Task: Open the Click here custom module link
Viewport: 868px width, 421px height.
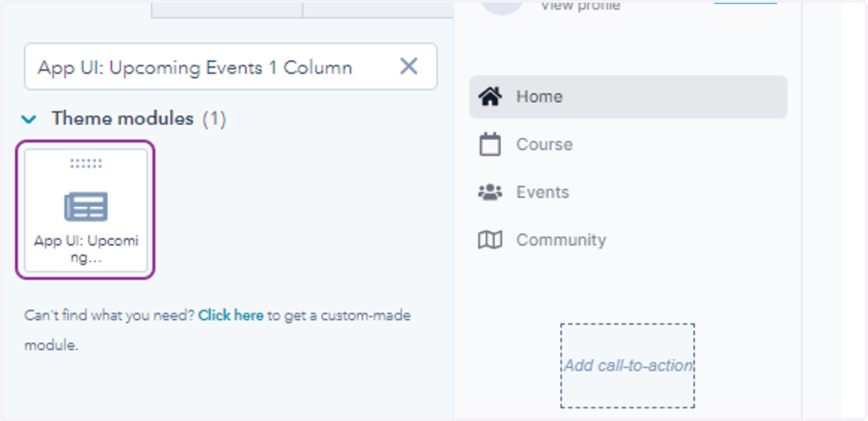Action: (x=231, y=315)
